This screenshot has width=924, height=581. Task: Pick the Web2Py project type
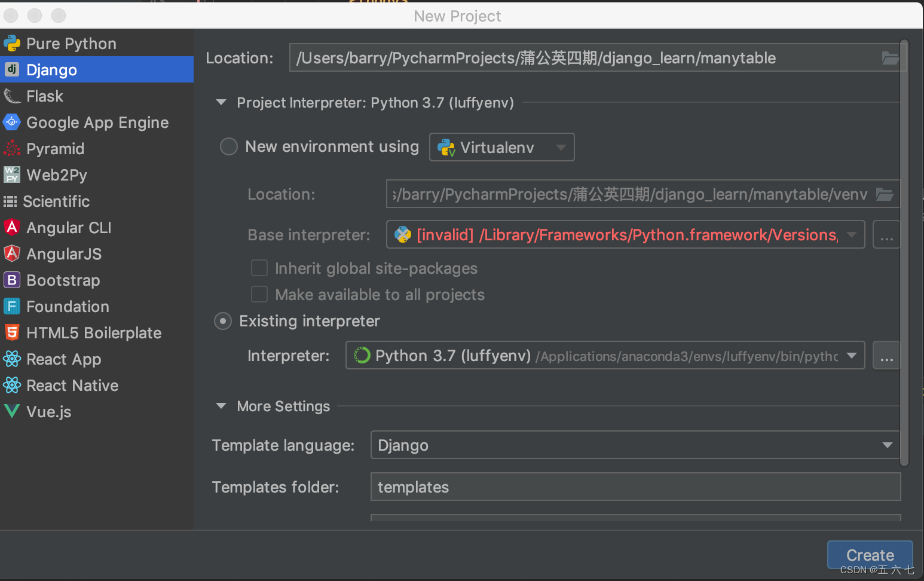97,175
